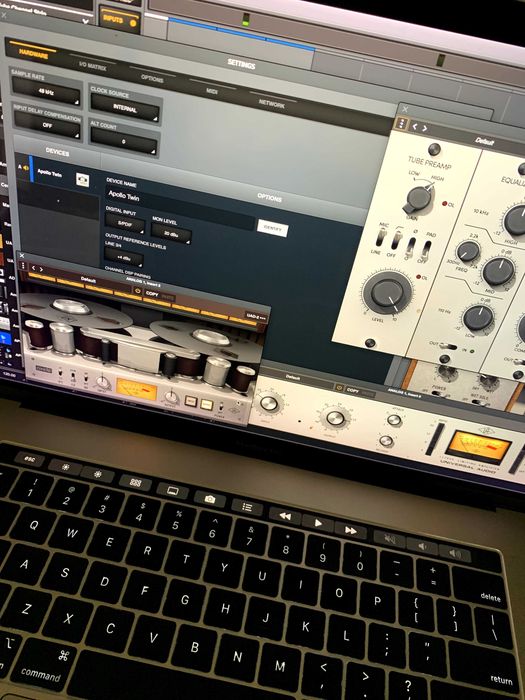Click the UAD-2 button in tape plugin
The image size is (525, 700).
[x=256, y=316]
